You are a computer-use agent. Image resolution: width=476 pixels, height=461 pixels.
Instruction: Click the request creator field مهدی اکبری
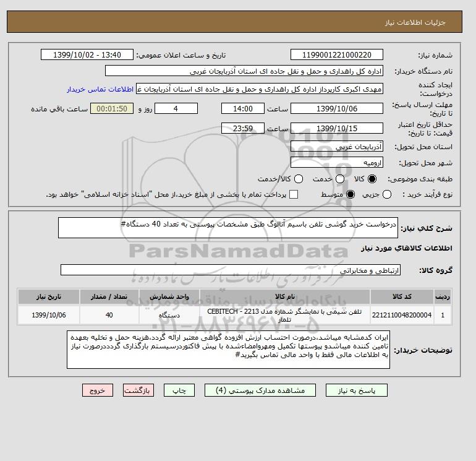pos(260,89)
